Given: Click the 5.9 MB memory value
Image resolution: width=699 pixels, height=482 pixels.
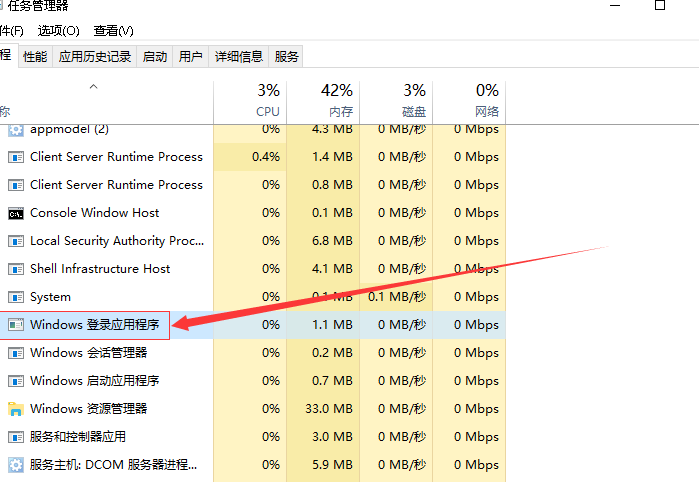Looking at the screenshot, I should click(332, 465).
